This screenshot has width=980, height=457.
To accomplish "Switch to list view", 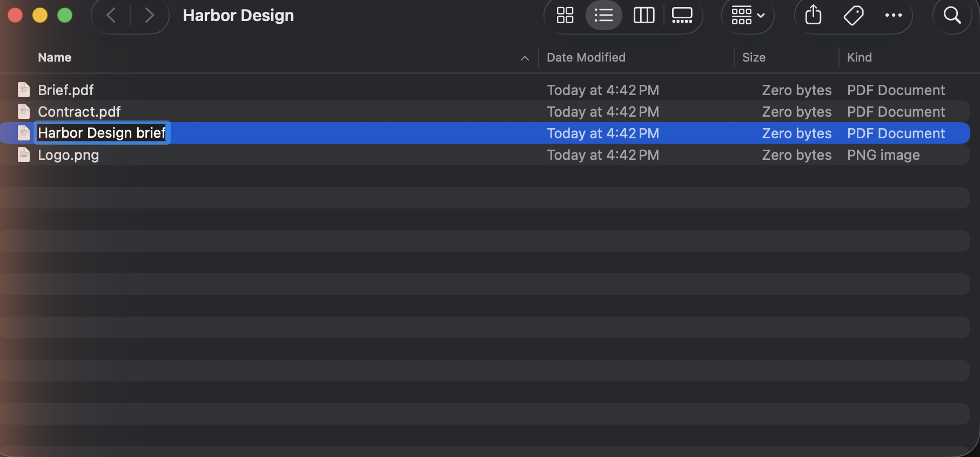I will (603, 15).
